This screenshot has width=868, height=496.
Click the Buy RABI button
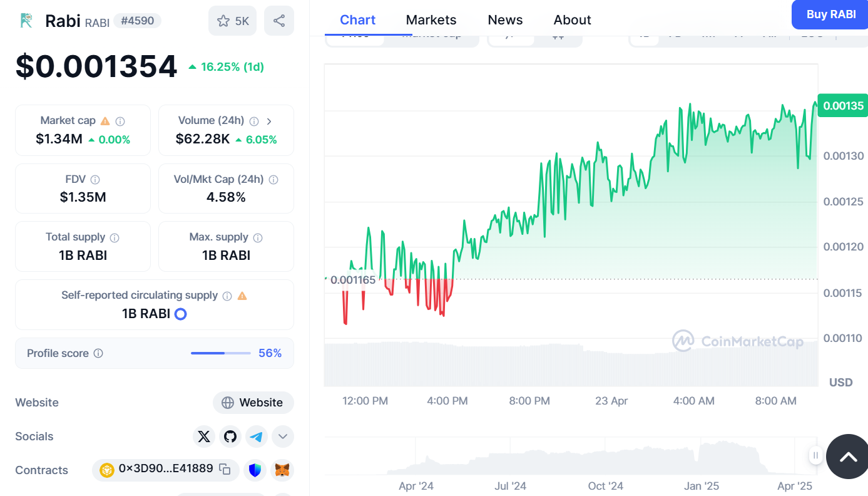830,14
